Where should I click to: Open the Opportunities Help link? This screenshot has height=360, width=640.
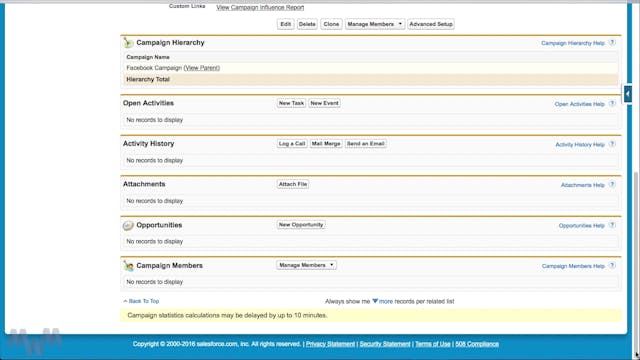pos(581,226)
